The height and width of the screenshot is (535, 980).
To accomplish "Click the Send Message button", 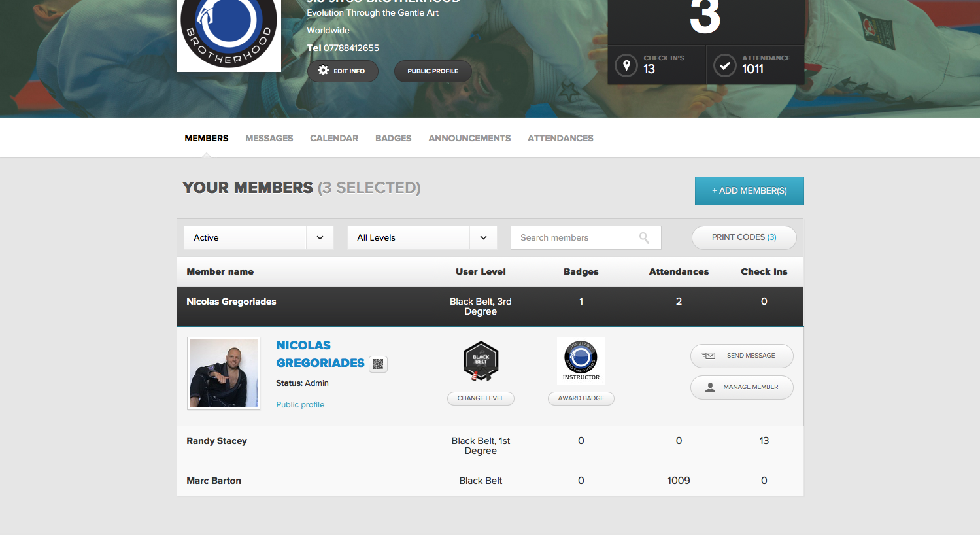I will click(x=741, y=356).
